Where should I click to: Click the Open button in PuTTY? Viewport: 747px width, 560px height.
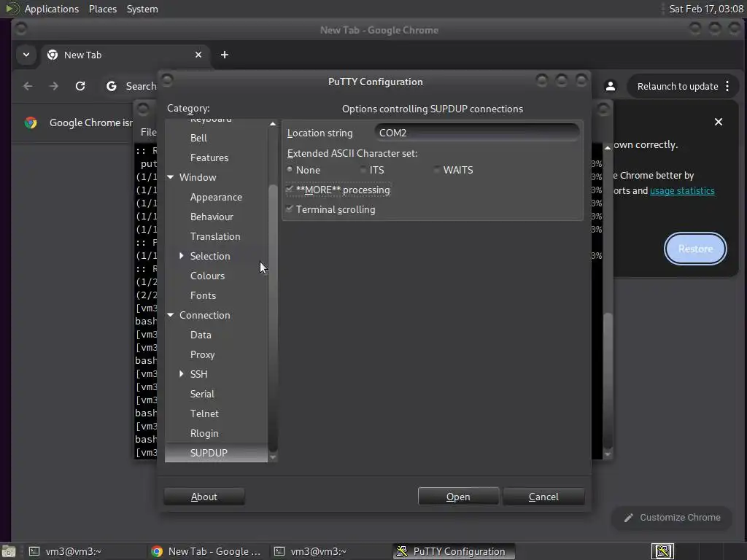pos(458,497)
